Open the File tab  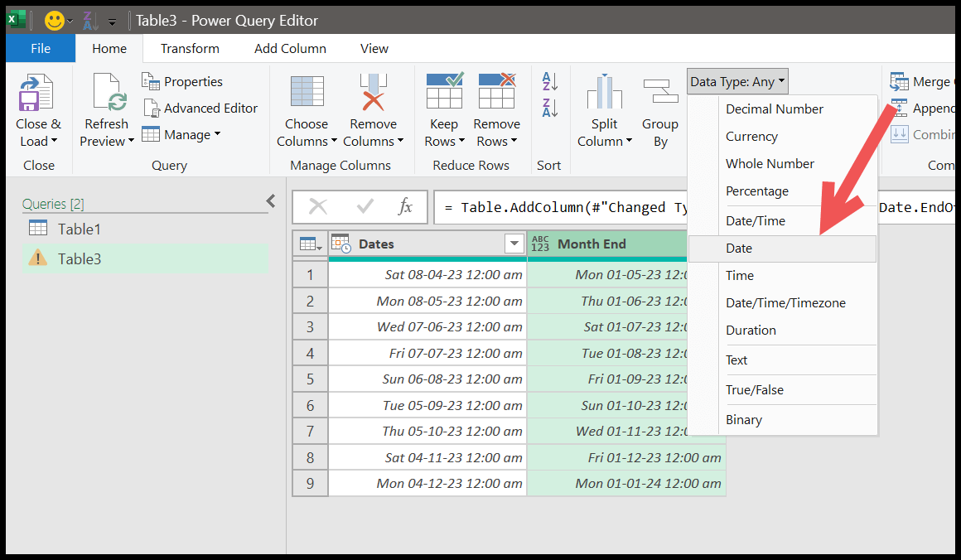coord(41,48)
